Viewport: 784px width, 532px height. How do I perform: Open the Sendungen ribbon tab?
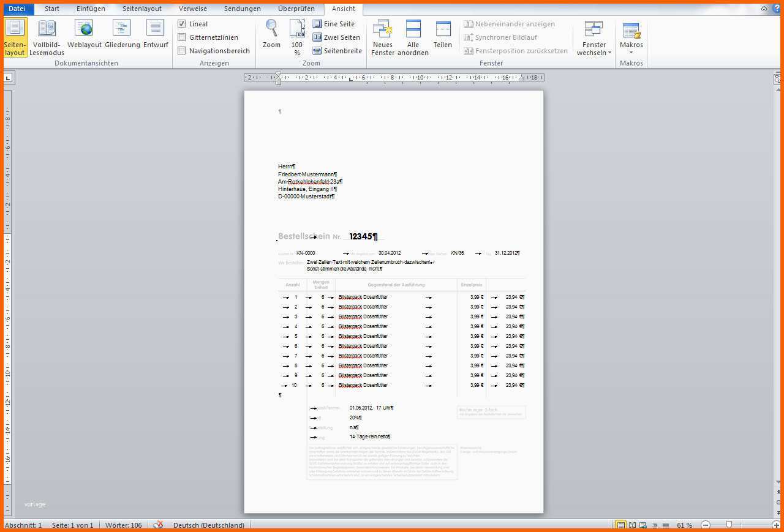243,9
